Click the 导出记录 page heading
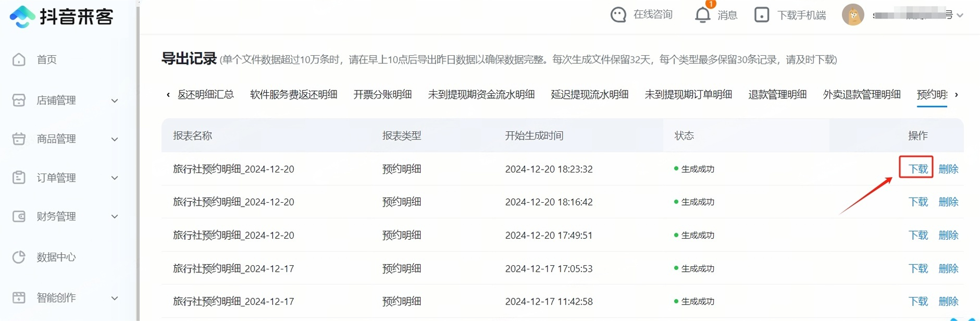The width and height of the screenshot is (980, 321). [189, 58]
